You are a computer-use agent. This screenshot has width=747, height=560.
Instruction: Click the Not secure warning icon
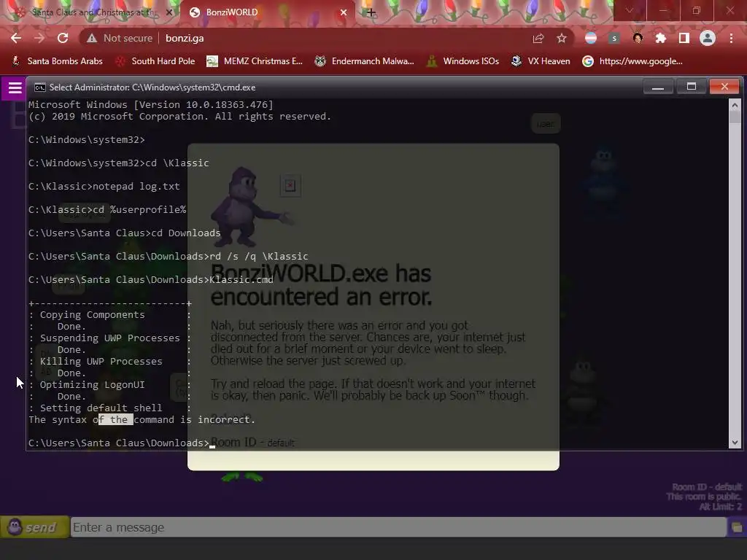click(x=91, y=38)
